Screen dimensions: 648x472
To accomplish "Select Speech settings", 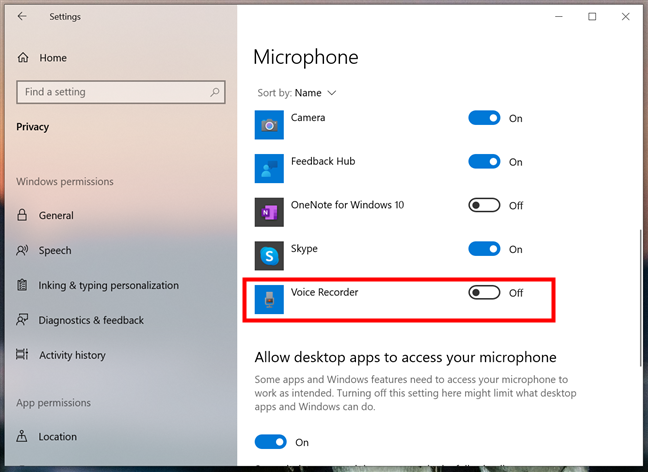I will pyautogui.click(x=55, y=250).
